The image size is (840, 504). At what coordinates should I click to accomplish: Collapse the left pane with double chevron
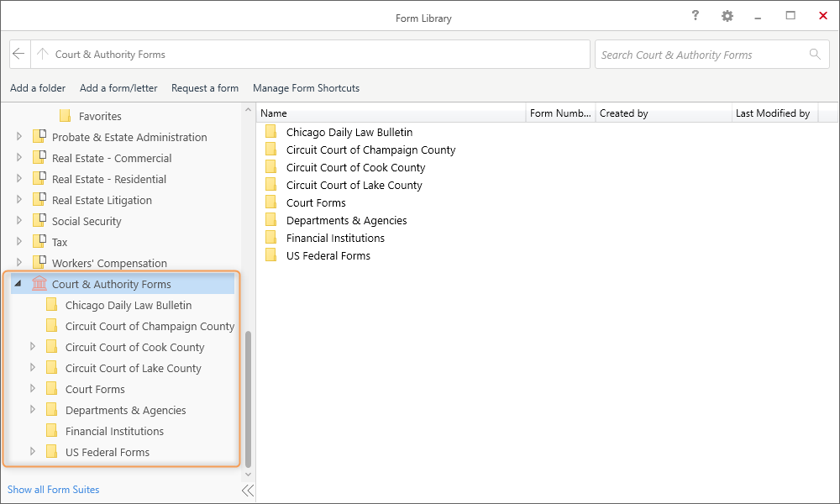point(248,490)
